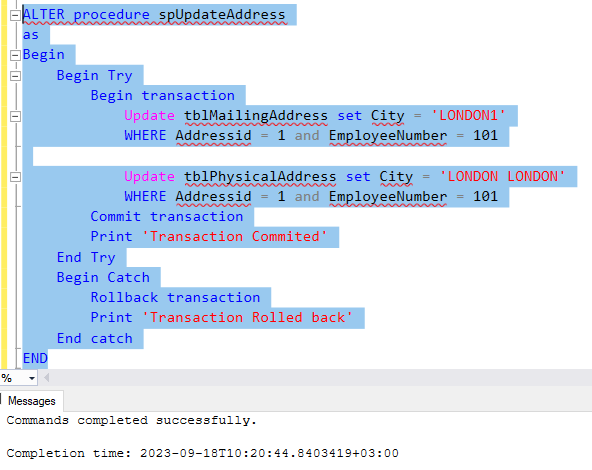
Task: Click the Commit transaction line
Action: [166, 216]
